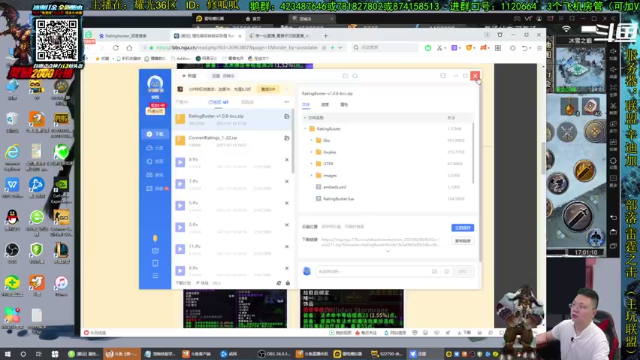Image resolution: width=640 pixels, height=360 pixels.
Task: Open the Messages section with red badge
Action: point(157,189)
